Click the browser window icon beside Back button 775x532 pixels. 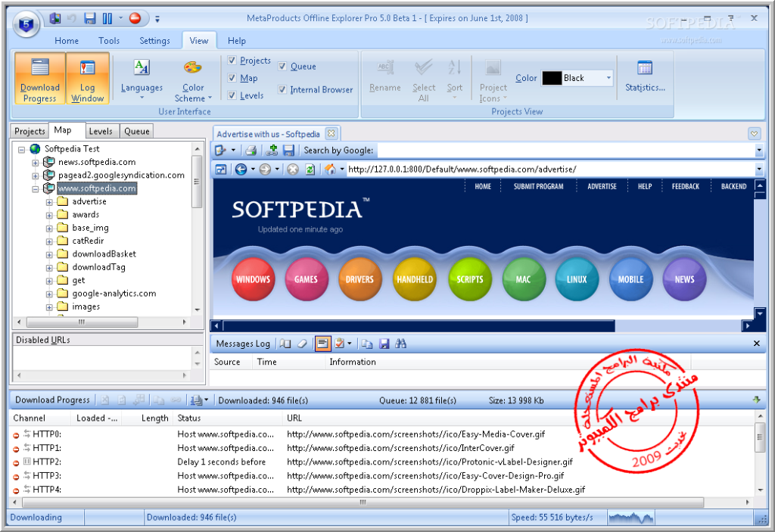[x=221, y=170]
